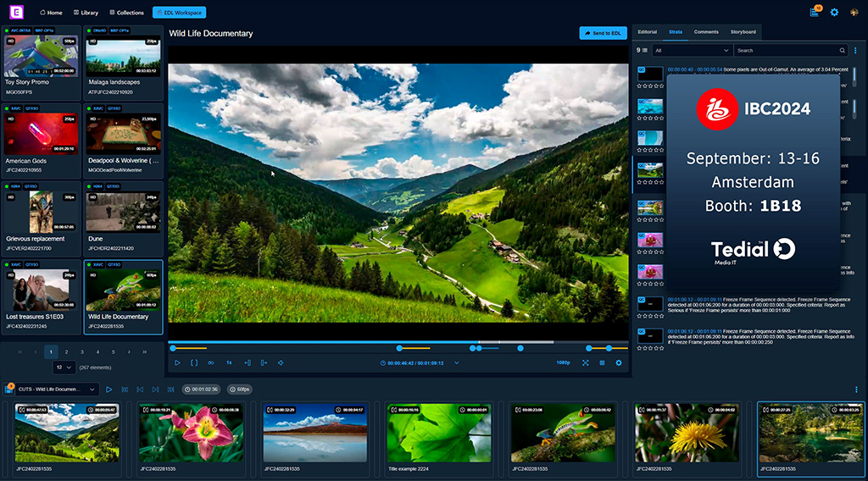The image size is (868, 481).
Task: Select the Strata tab
Action: pos(676,32)
